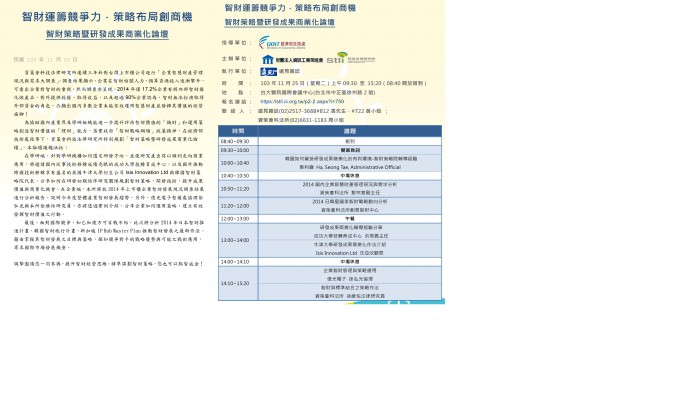Click the venue address line 台大醫院國際會議中心
This screenshot has width=700, height=415.
[x=317, y=93]
